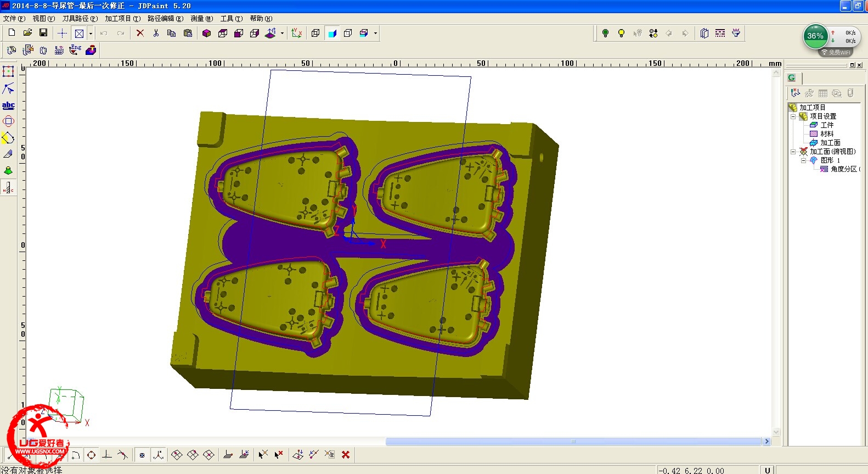
Task: Copy with the two-pages icon
Action: (171, 33)
